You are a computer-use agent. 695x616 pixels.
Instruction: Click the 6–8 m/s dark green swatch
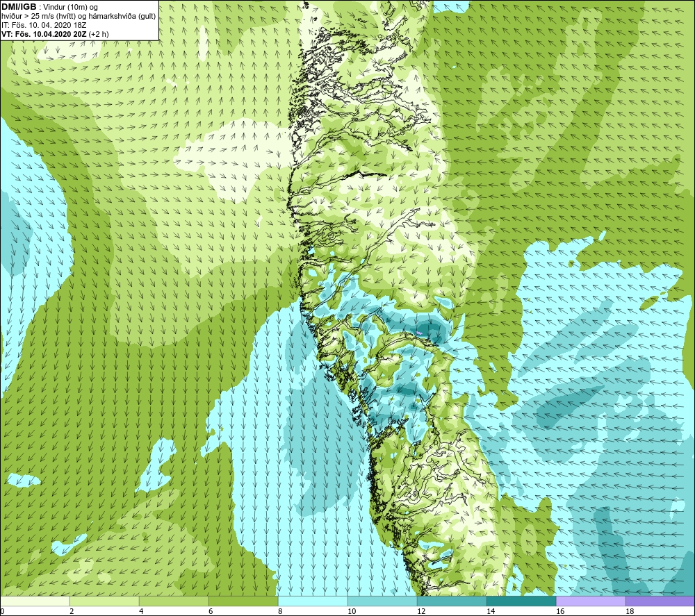[243, 601]
